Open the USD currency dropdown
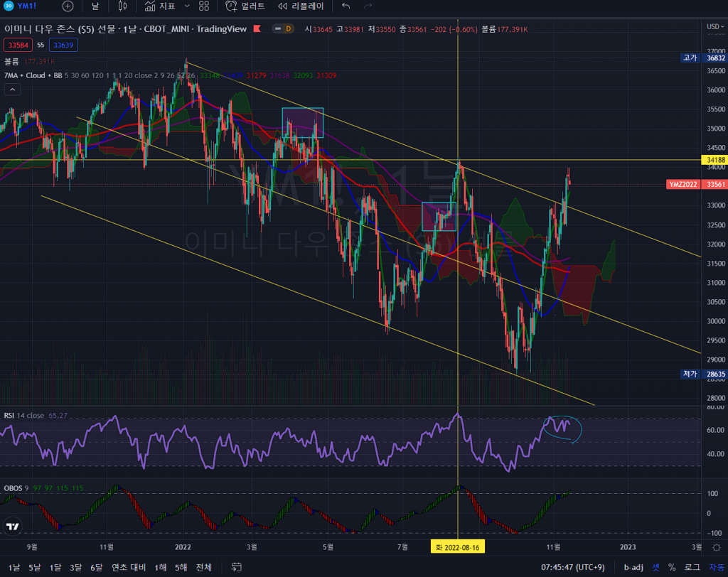Viewport: 728px width, 577px height. (714, 26)
